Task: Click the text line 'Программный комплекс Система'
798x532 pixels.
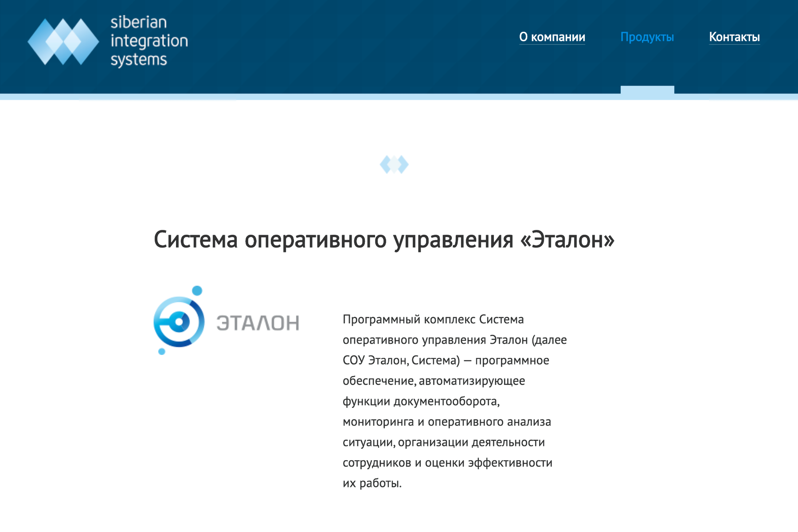Action: click(x=433, y=319)
